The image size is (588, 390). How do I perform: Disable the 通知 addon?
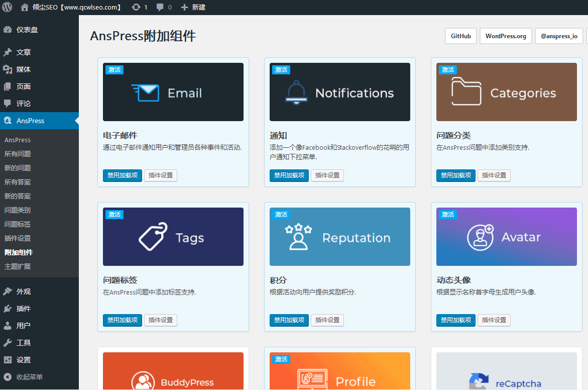tap(289, 175)
